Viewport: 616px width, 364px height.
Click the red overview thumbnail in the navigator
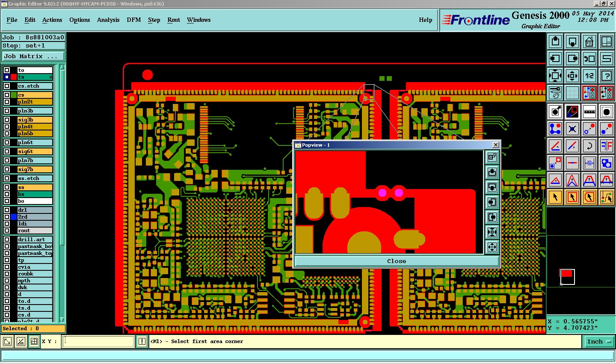567,274
